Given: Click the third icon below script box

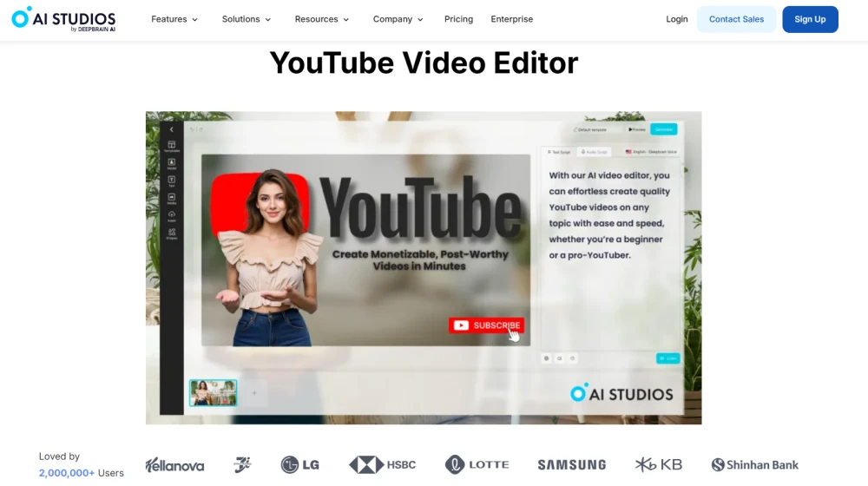Looking at the screenshot, I should [572, 358].
